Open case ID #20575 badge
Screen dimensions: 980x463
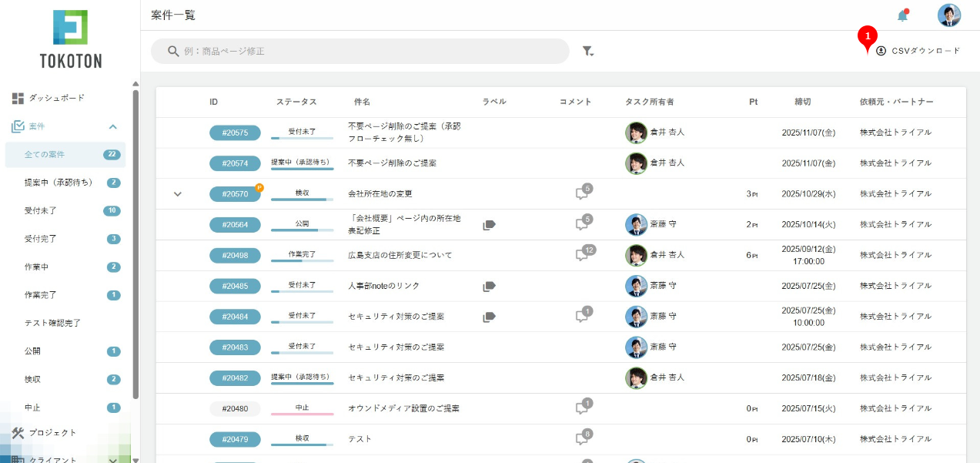[x=235, y=133]
